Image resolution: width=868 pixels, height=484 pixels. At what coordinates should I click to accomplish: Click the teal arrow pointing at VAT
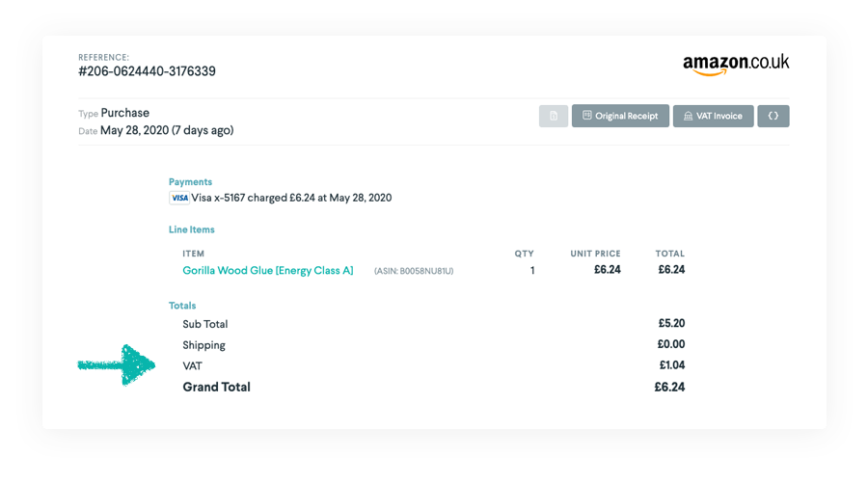tap(117, 364)
